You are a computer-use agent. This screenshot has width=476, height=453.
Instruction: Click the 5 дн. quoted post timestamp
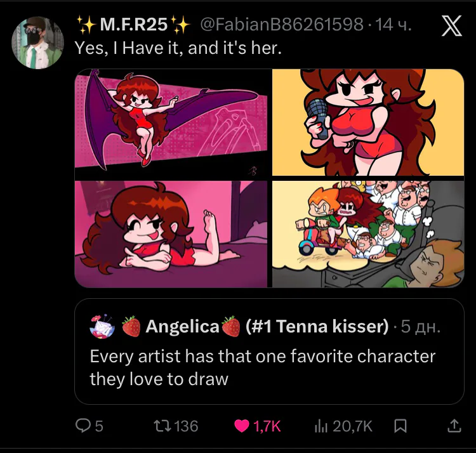[421, 327]
